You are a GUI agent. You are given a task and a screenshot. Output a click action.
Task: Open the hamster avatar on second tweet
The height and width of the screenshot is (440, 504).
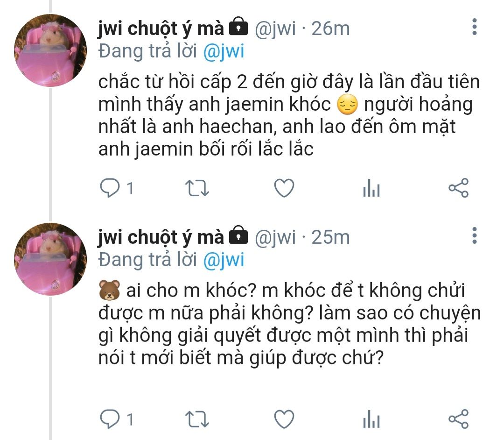[x=50, y=259]
